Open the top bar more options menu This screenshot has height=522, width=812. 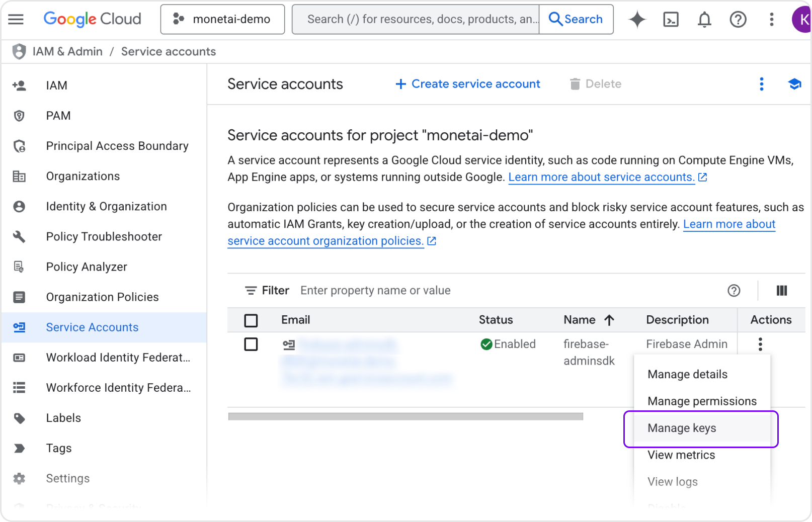771,20
